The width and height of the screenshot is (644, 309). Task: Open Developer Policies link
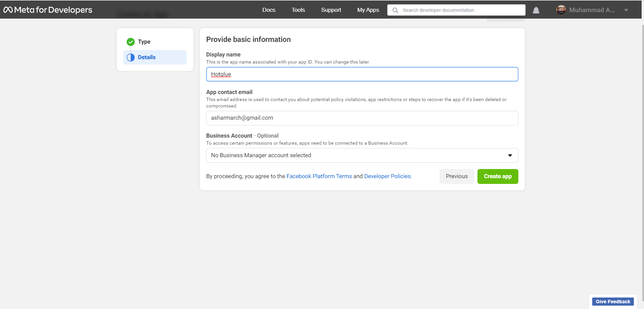pyautogui.click(x=388, y=176)
